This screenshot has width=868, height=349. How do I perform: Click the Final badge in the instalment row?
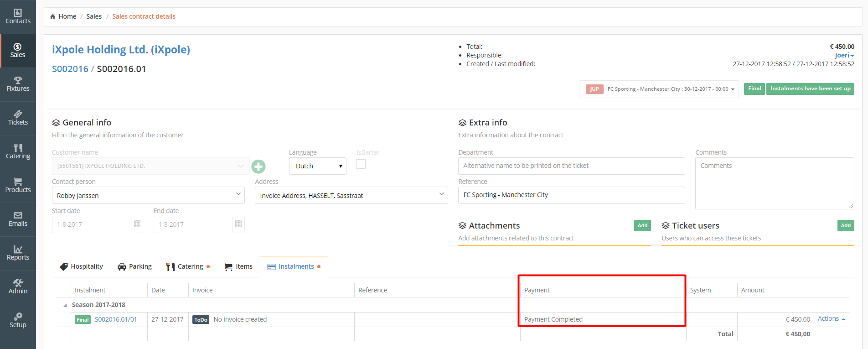click(83, 320)
